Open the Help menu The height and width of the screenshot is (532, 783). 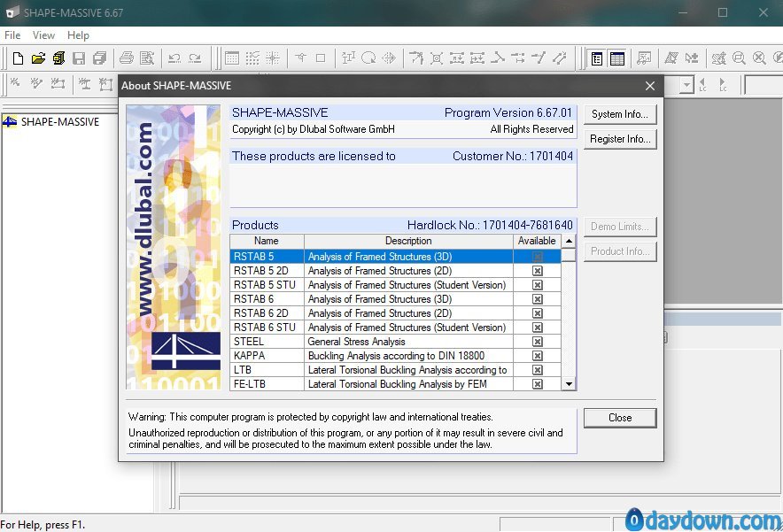(x=78, y=35)
